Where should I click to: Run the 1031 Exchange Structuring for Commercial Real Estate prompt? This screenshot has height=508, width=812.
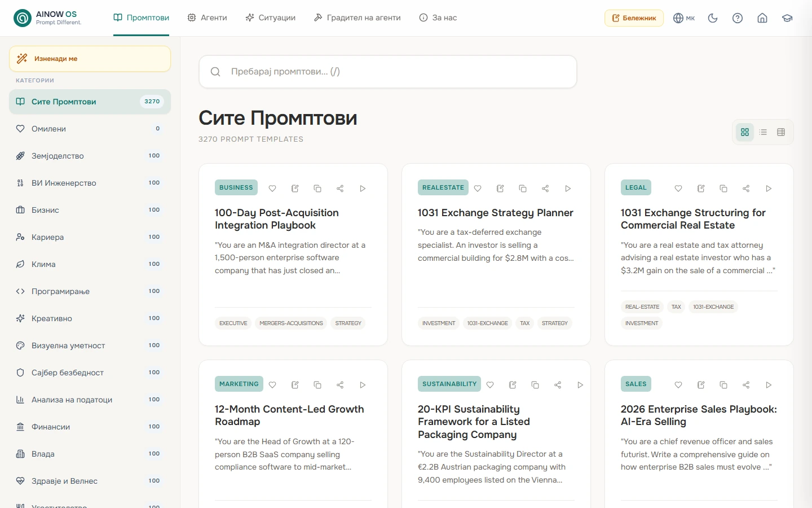(x=769, y=189)
